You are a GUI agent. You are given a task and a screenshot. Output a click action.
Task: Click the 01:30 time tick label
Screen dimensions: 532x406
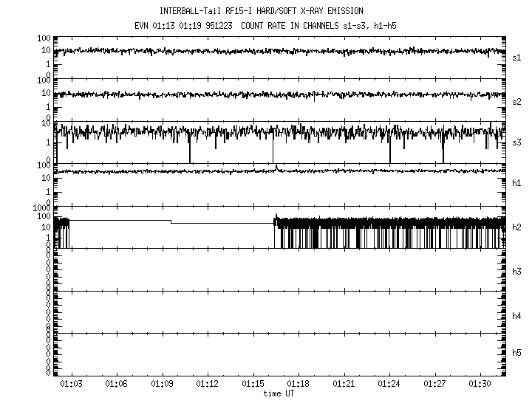(480, 385)
